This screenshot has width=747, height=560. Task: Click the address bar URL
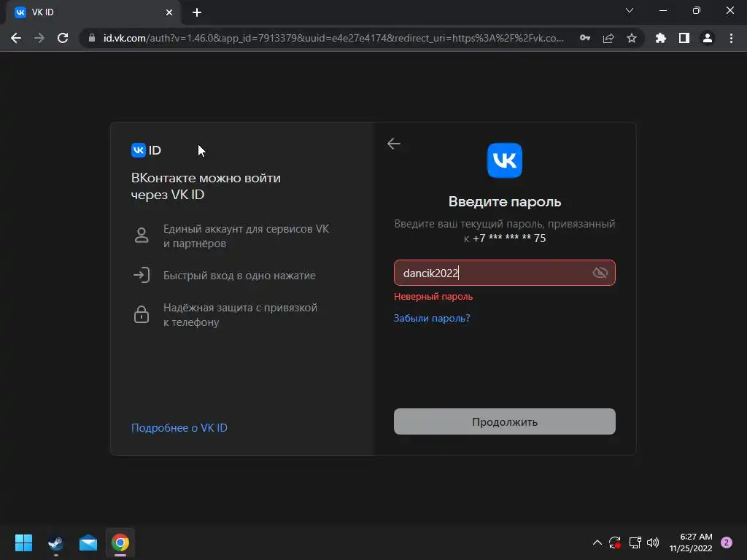tap(333, 38)
